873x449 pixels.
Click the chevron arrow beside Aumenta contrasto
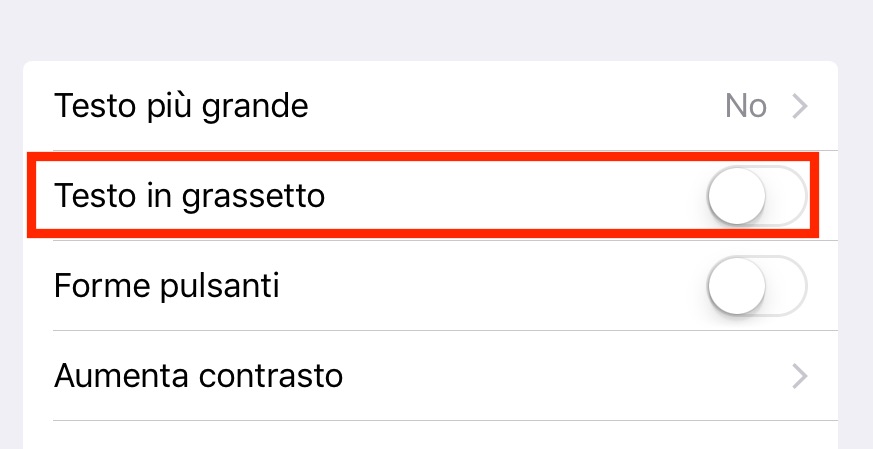point(799,377)
